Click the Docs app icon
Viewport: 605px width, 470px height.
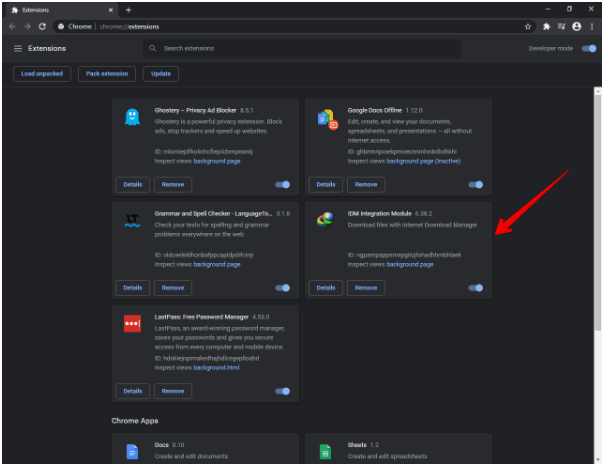(132, 451)
